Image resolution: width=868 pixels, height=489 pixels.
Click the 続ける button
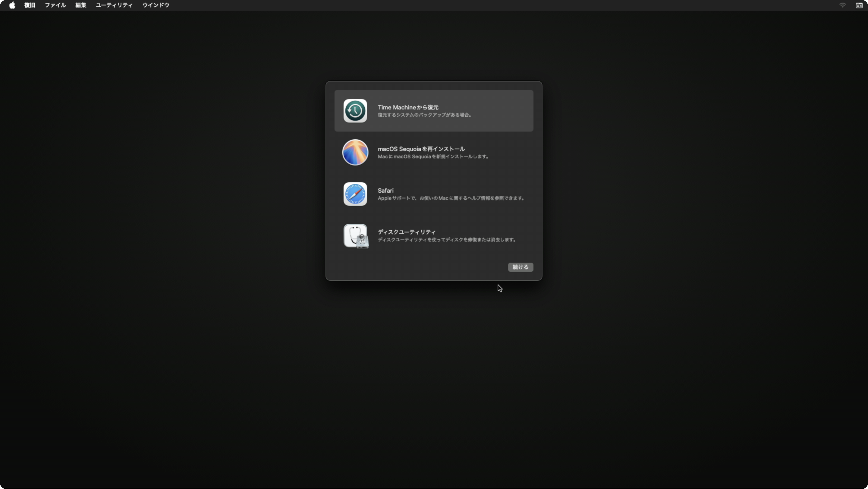(x=520, y=267)
